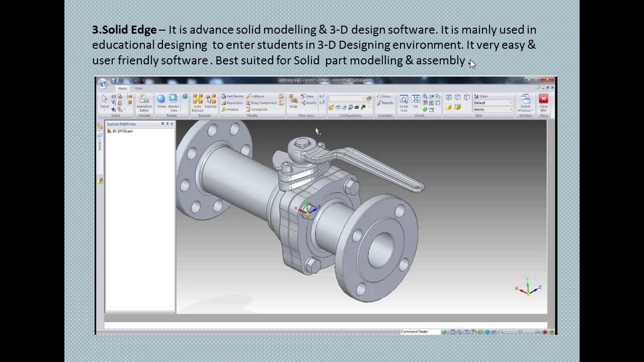Click the red record icon in status bar
Image resolution: width=644 pixels, height=362 pixels.
(x=545, y=332)
